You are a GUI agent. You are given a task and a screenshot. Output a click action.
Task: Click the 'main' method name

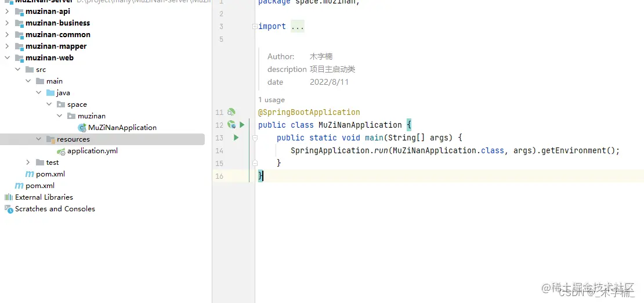[x=374, y=138]
